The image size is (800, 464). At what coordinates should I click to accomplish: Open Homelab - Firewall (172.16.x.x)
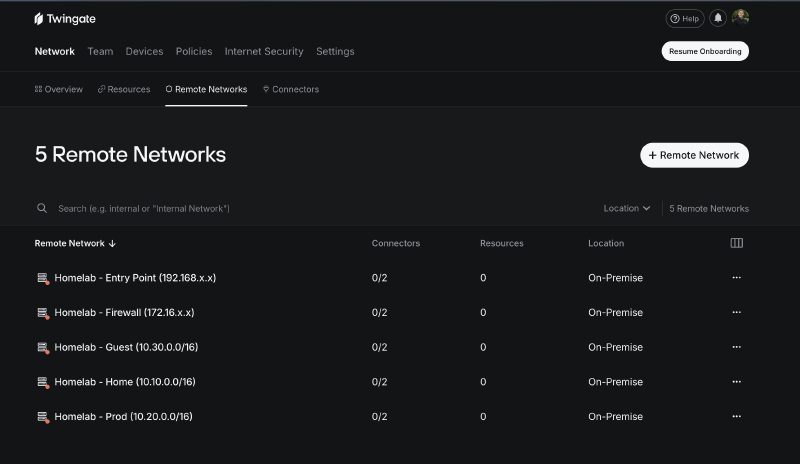[x=124, y=312]
